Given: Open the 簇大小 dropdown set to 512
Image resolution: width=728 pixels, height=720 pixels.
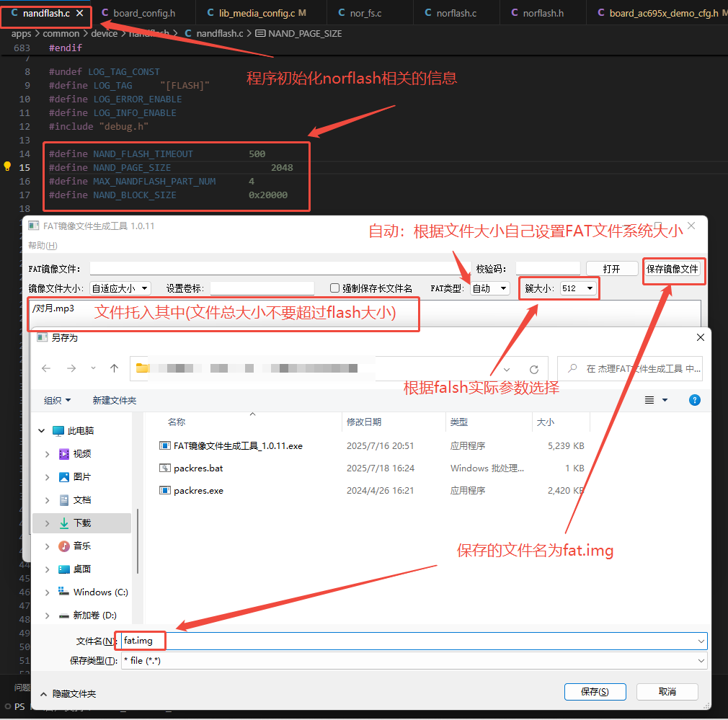Looking at the screenshot, I should click(x=579, y=288).
